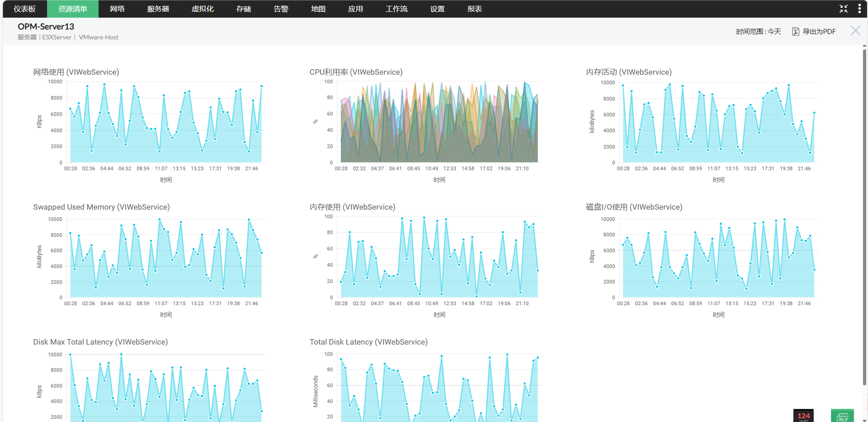Click the 网络使用 (VIWebService) chart title
This screenshot has height=422, width=868.
[76, 72]
